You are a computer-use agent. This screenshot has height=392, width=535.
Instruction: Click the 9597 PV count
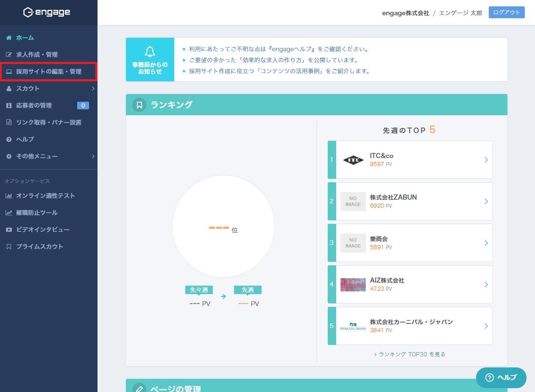[381, 164]
